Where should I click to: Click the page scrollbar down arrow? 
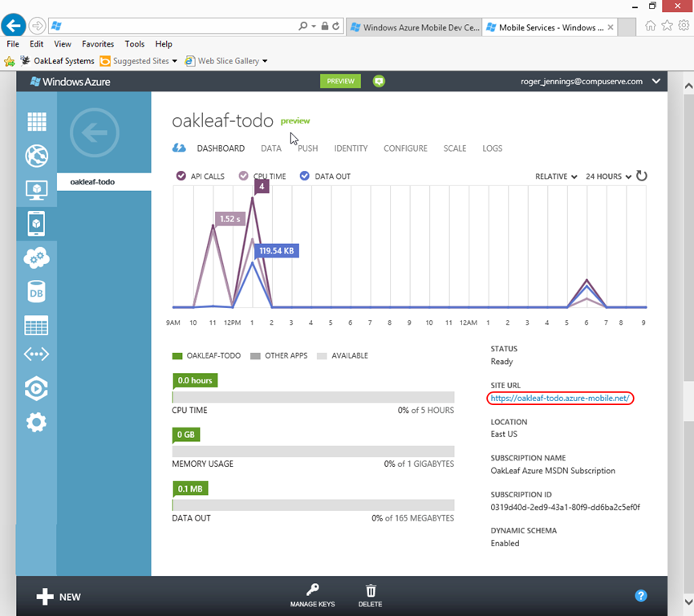coord(688,602)
